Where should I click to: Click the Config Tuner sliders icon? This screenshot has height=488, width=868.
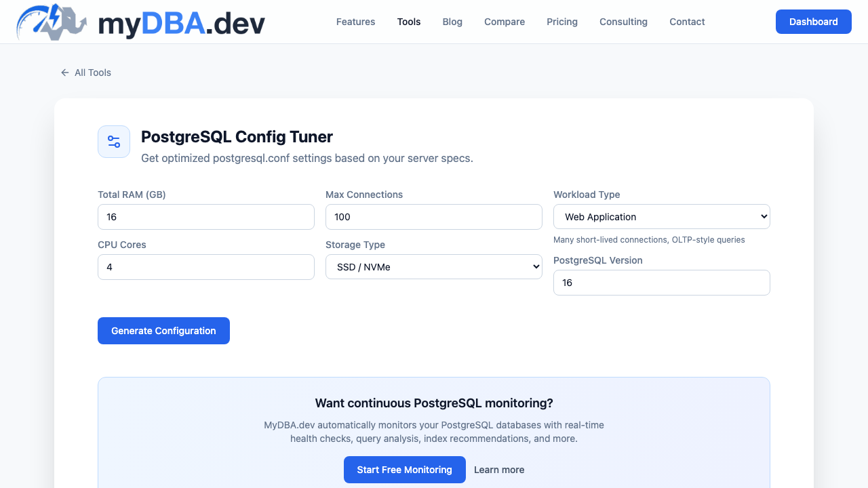click(x=114, y=142)
